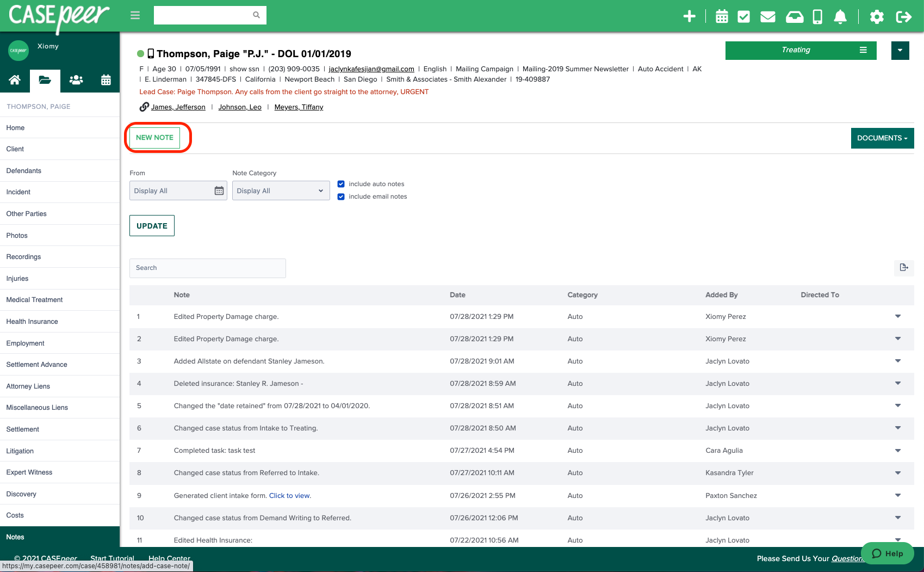
Task: Disable include email notes
Action: 341,196
